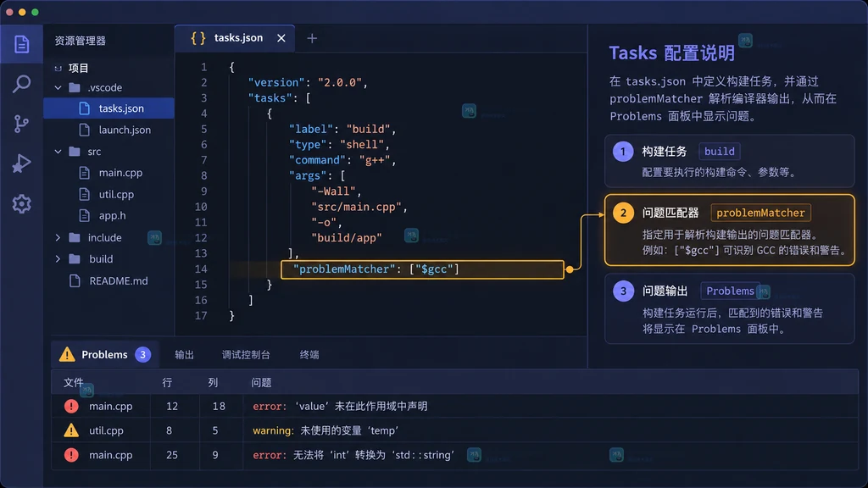Switch to the Problems panel tab

104,354
